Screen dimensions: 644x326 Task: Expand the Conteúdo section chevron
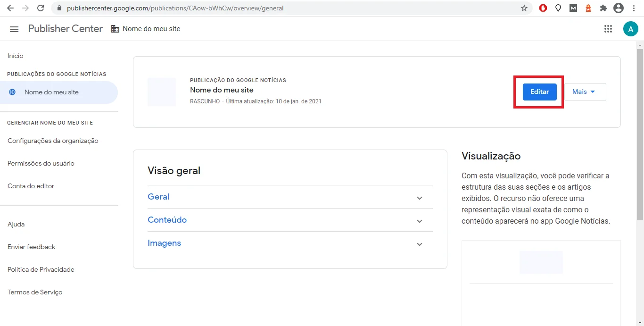coord(420,221)
